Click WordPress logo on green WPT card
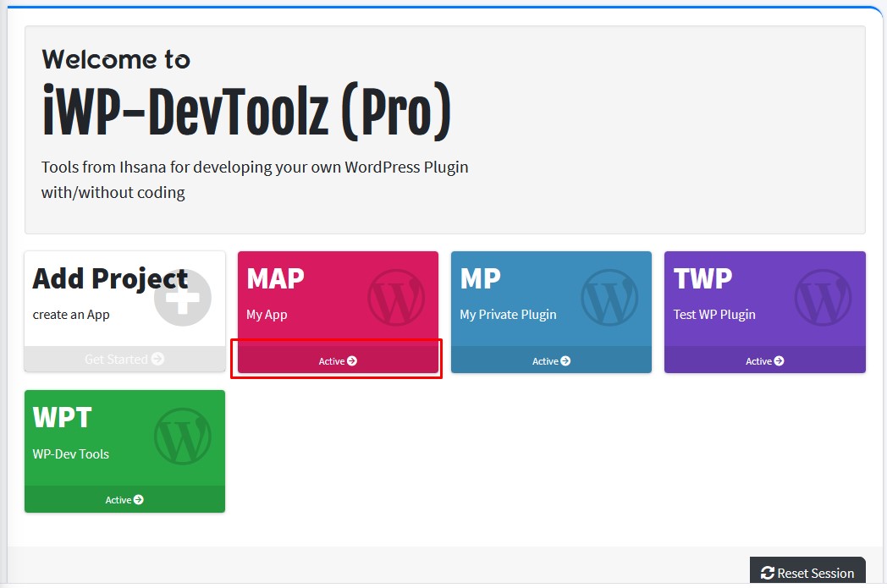The width and height of the screenshot is (887, 588). (182, 437)
